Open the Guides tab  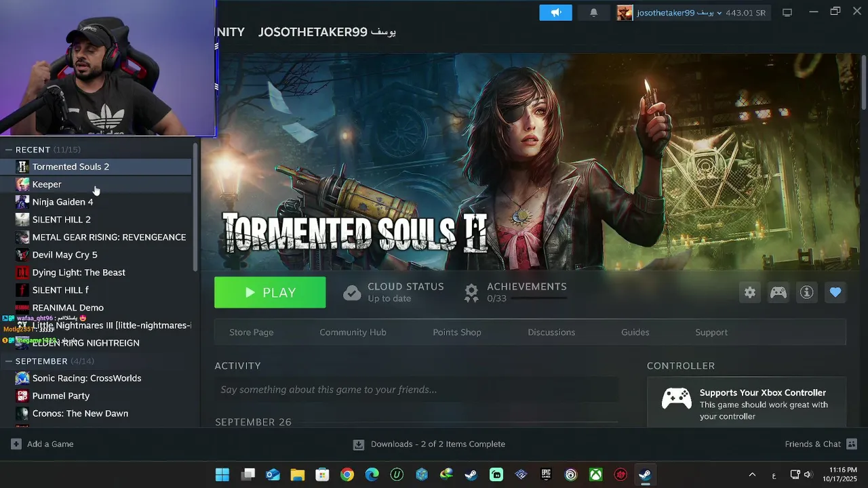pyautogui.click(x=635, y=332)
